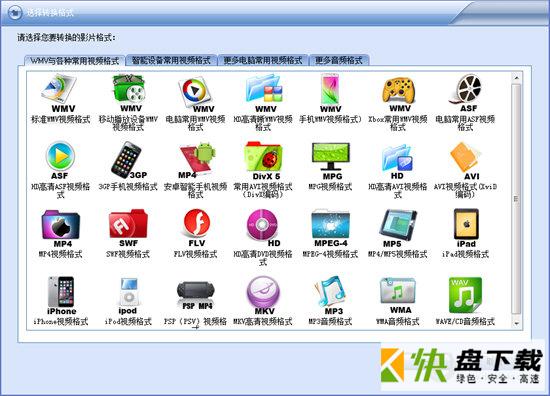550x396 pixels.
Task: Open the more computer video formats tab
Action: [x=263, y=60]
